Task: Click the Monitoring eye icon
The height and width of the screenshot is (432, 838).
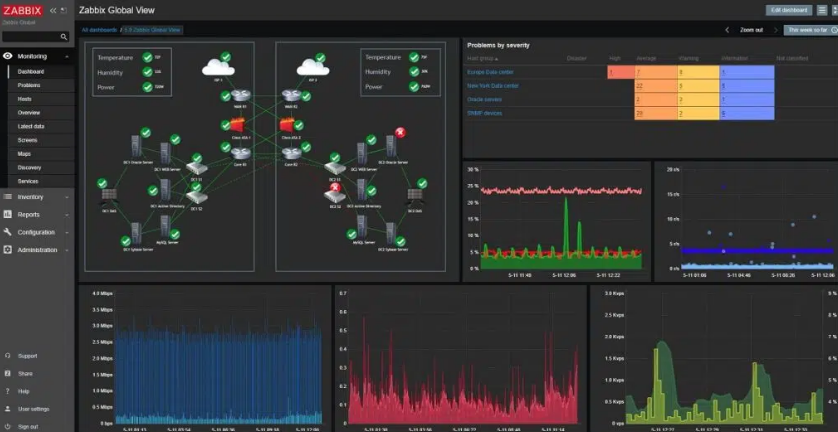Action: pos(7,56)
